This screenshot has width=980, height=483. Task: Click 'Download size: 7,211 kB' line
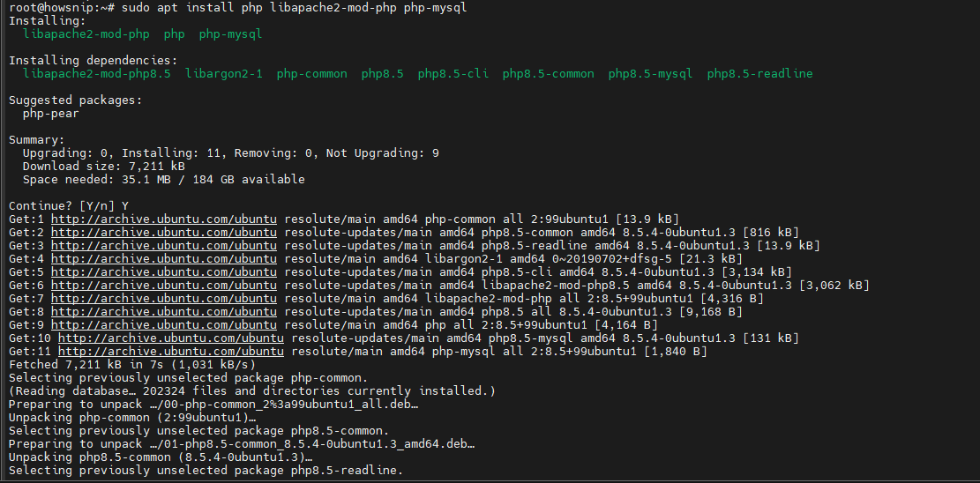click(x=104, y=167)
